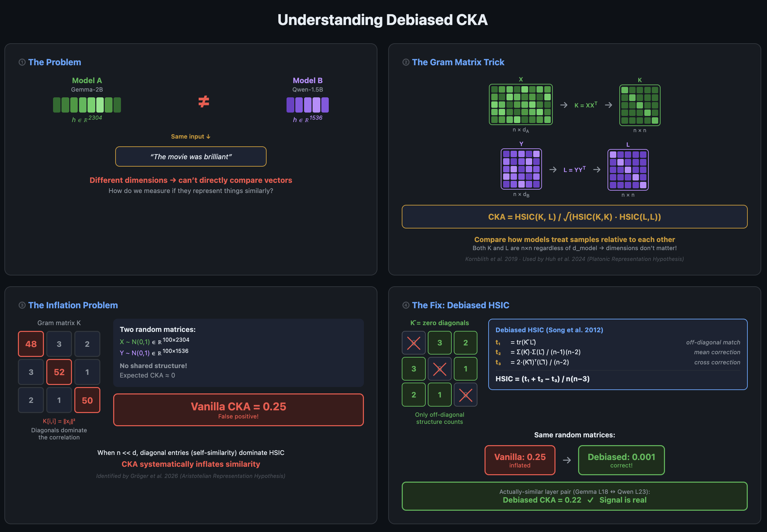Click the crossed-out center diagonal cell
Viewport: 767px width, 532px height.
click(x=440, y=369)
